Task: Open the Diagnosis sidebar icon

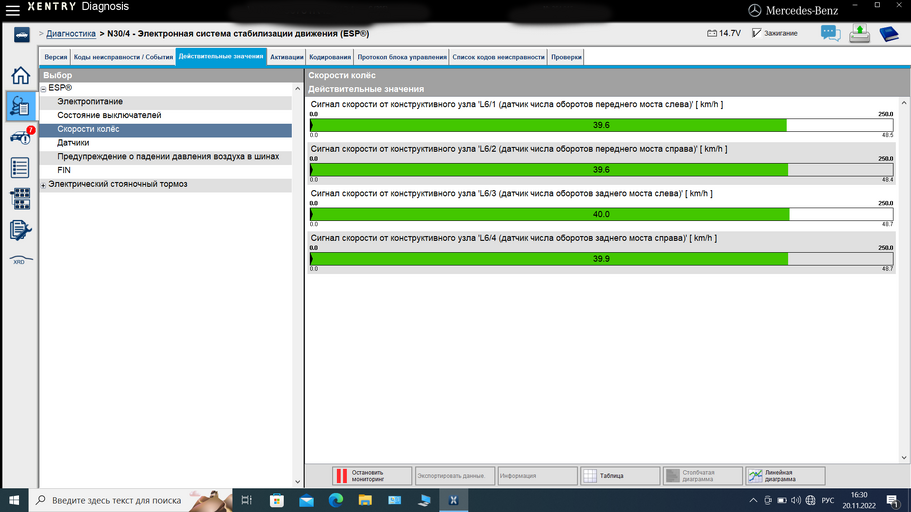Action: [x=20, y=106]
